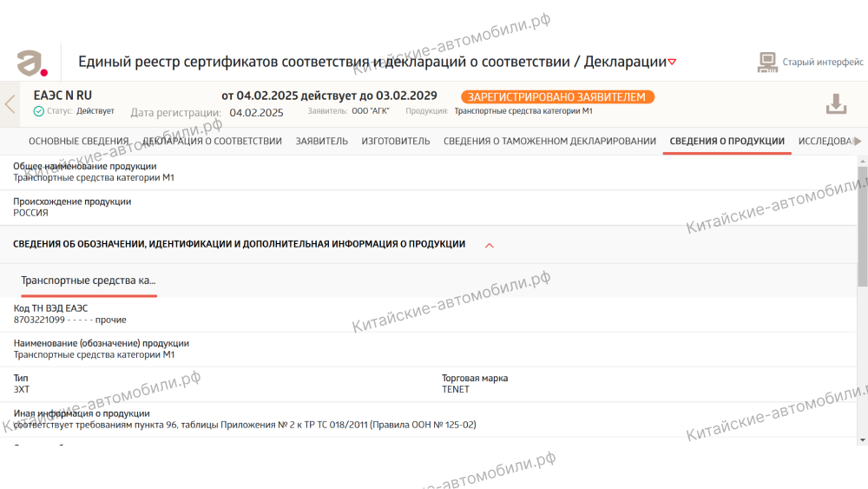
Task: Click the page title heading link
Action: tap(372, 62)
